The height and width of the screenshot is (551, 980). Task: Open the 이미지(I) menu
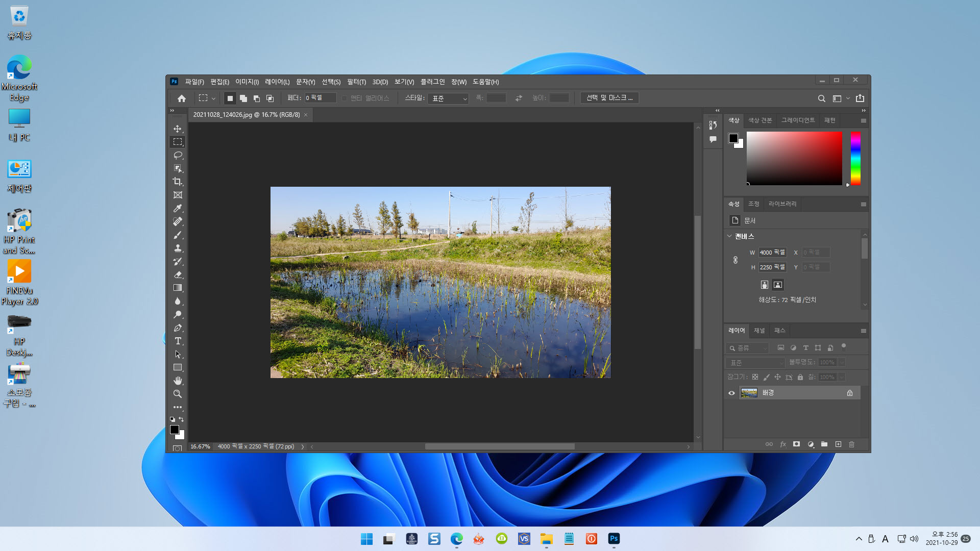(x=247, y=82)
